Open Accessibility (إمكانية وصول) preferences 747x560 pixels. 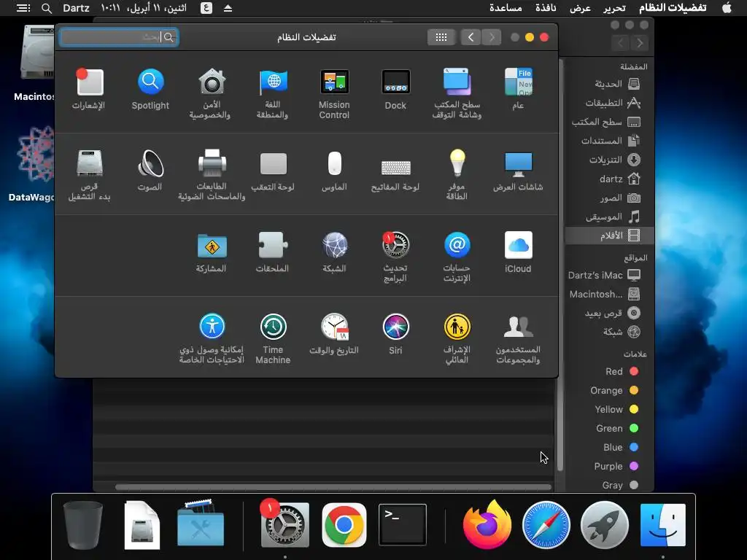pos(212,338)
